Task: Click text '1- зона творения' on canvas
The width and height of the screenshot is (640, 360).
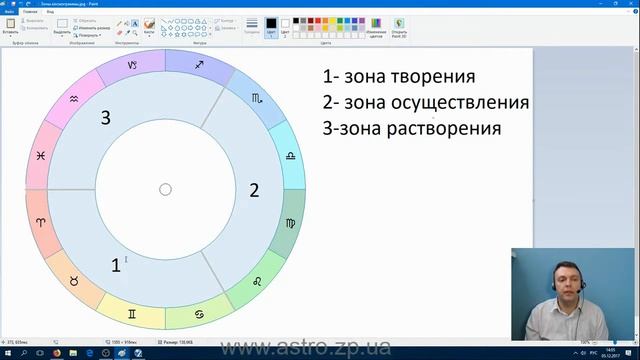Action: (x=399, y=76)
